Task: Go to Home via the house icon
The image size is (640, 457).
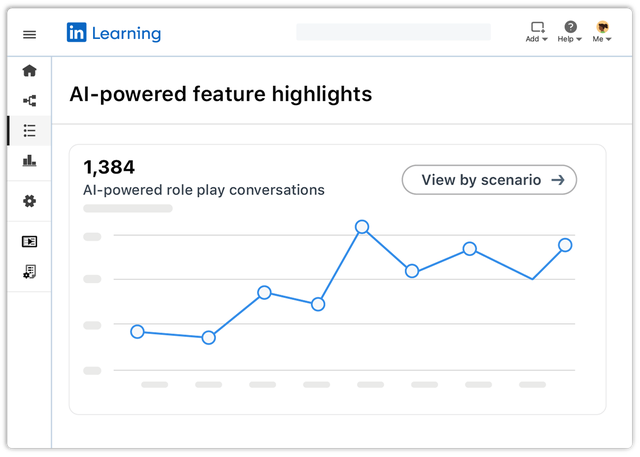Action: click(x=29, y=71)
